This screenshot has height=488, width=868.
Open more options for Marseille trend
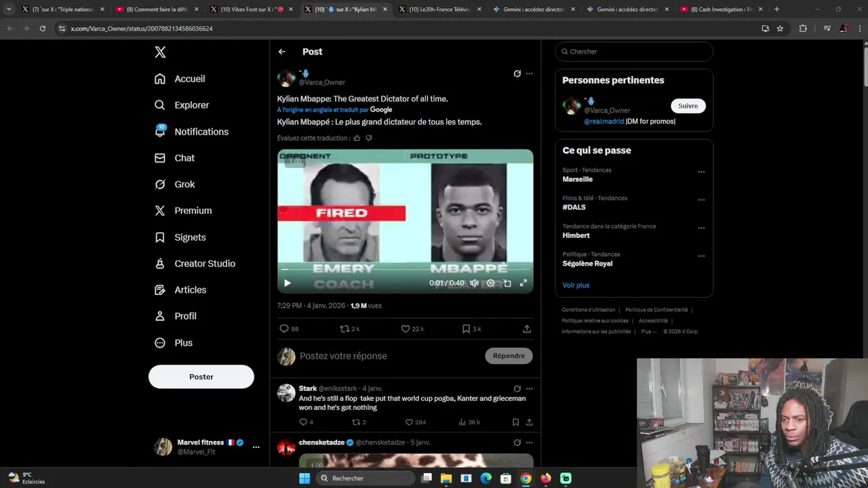[x=701, y=172]
